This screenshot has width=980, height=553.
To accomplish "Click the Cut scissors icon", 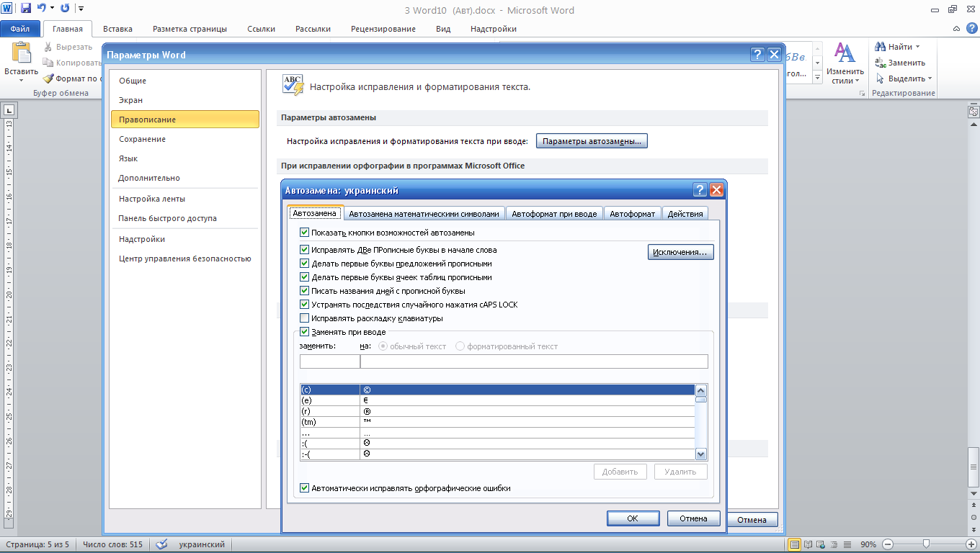I will [48, 47].
